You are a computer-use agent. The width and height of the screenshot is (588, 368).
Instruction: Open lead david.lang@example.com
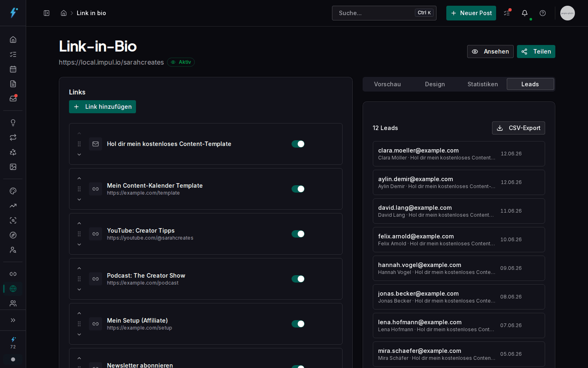459,211
